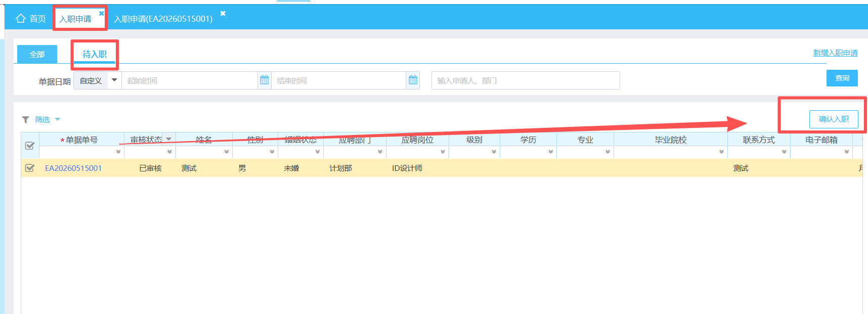Expand the 应聘岗位 column filter
868x314 pixels.
click(443, 152)
